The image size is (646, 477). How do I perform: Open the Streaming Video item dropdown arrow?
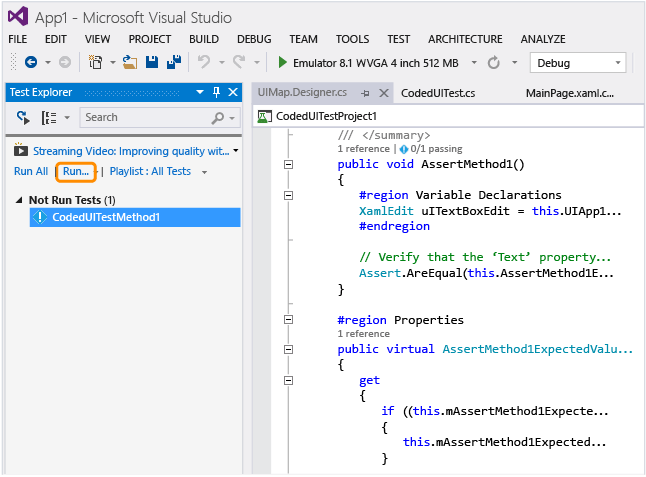tap(236, 151)
